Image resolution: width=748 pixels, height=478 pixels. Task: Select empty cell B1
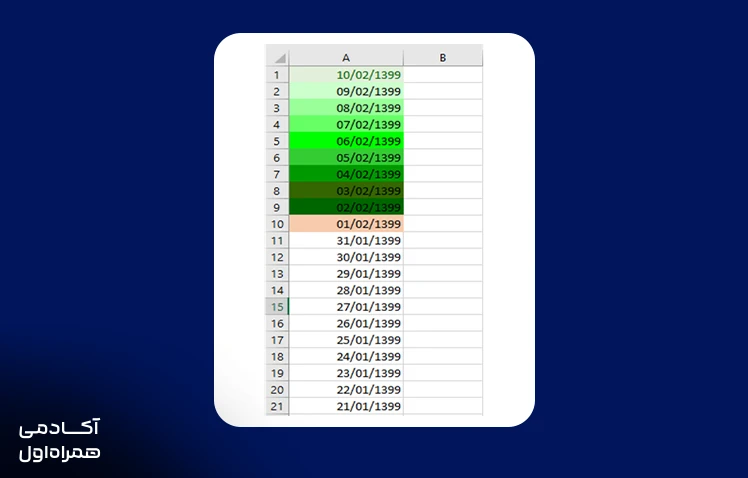coord(443,75)
